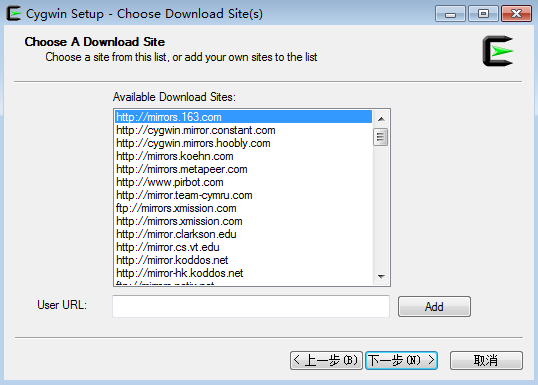538x385 pixels.
Task: Click the site list scrollbar thumb
Action: (x=381, y=137)
